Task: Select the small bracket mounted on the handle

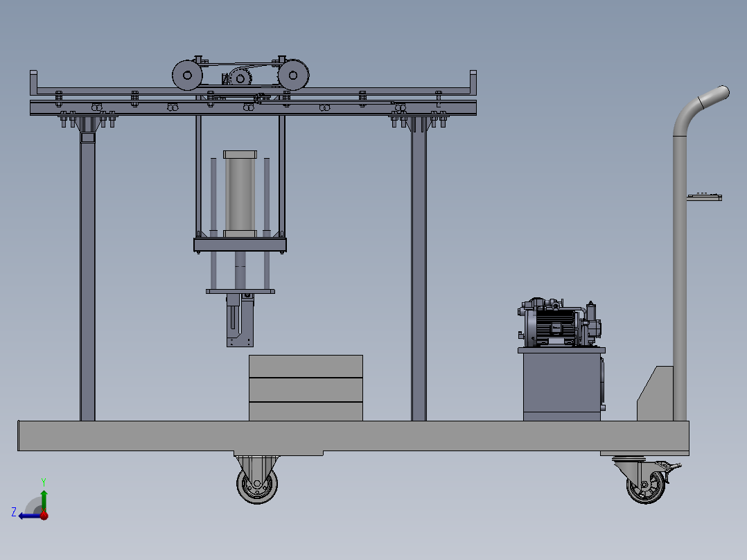Action: [704, 196]
